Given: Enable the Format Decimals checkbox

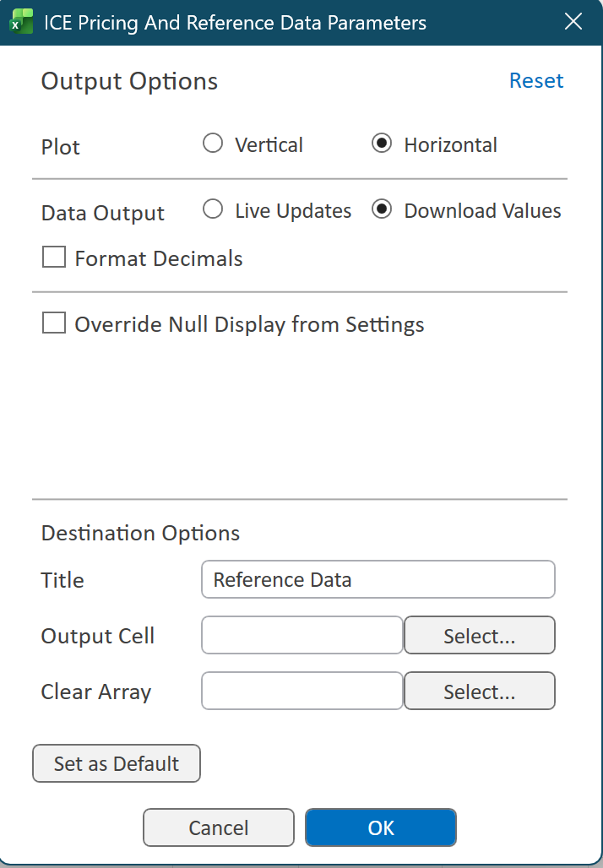Looking at the screenshot, I should coord(53,256).
